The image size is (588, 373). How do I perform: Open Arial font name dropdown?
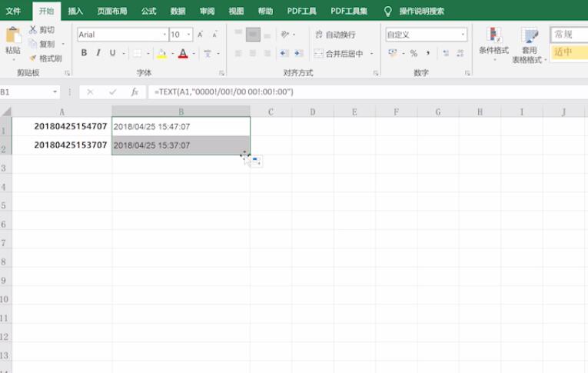[x=164, y=35]
